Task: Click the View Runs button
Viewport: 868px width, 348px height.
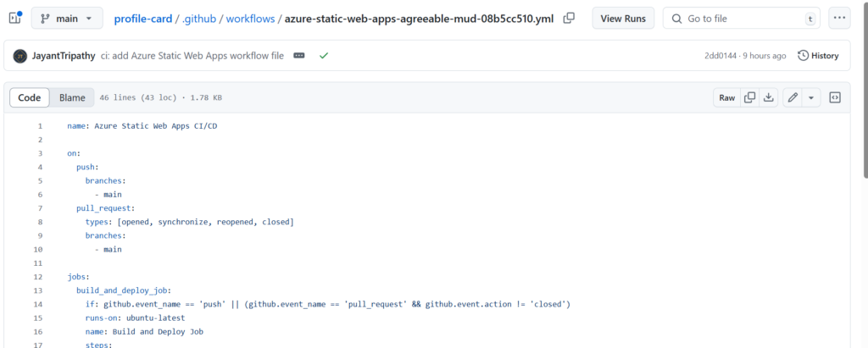Action: tap(623, 19)
